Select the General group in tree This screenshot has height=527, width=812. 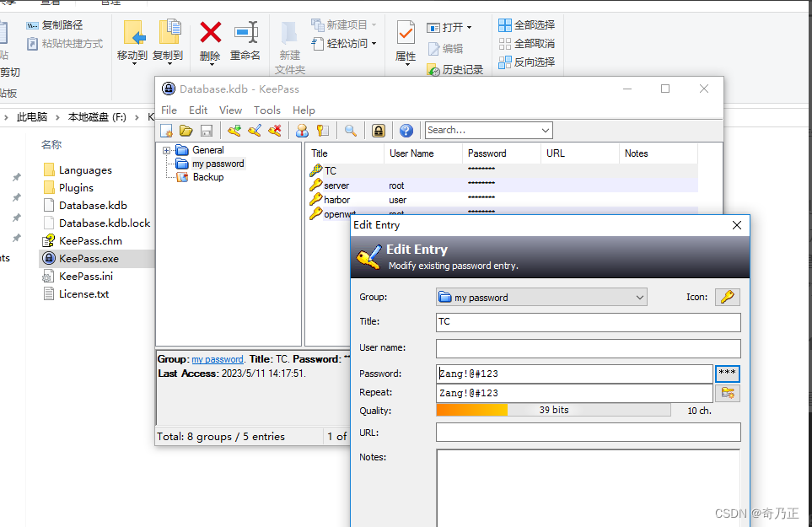208,150
